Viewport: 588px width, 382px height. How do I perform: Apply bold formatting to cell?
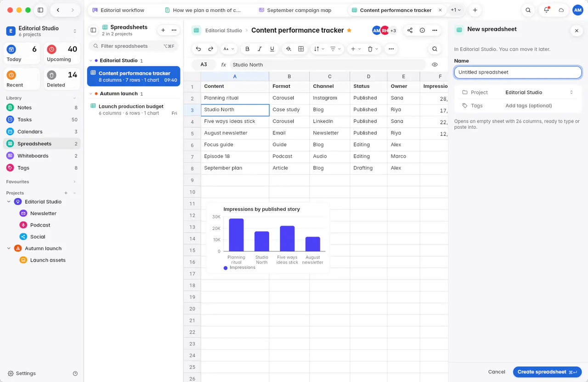pyautogui.click(x=247, y=49)
